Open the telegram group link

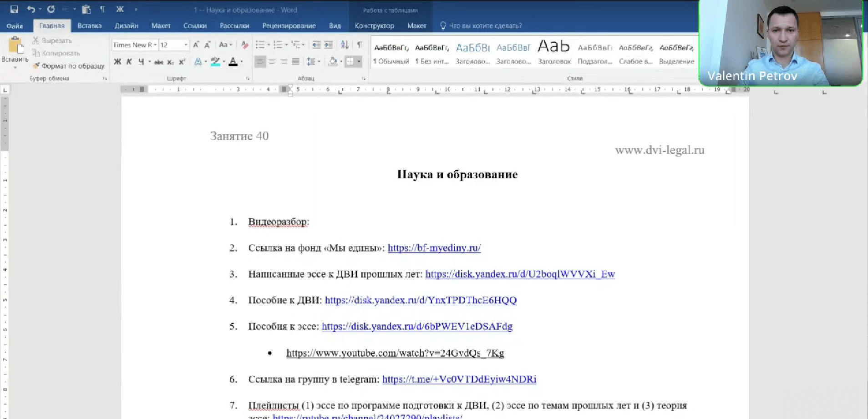pyautogui.click(x=459, y=379)
